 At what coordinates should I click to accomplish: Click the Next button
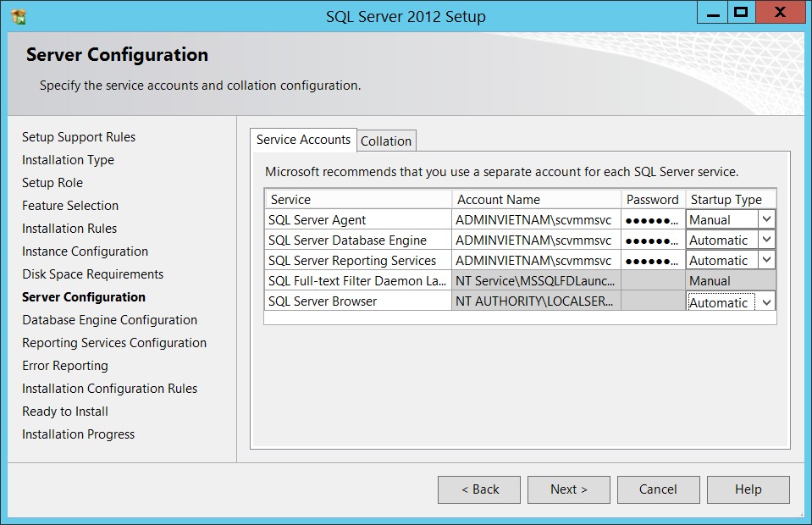(569, 489)
